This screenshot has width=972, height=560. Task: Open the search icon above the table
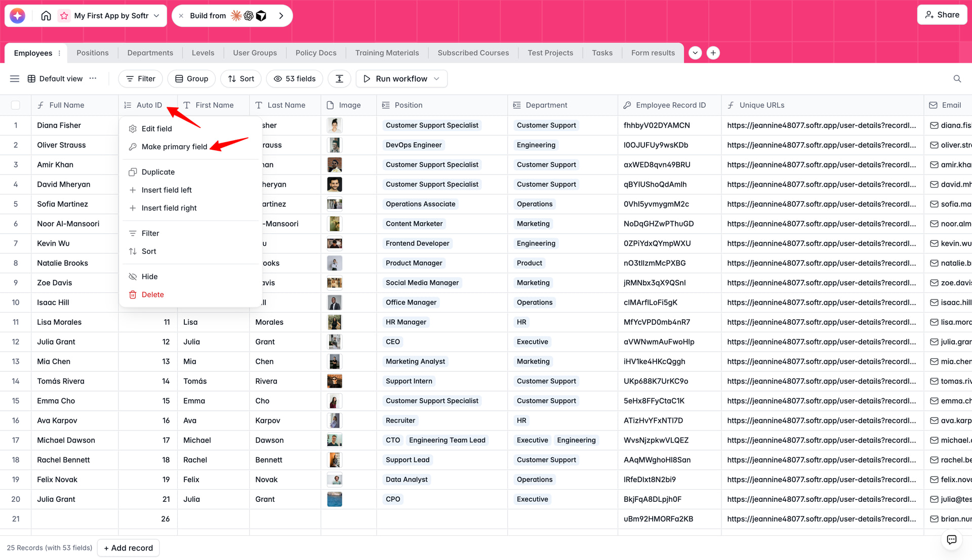click(957, 79)
